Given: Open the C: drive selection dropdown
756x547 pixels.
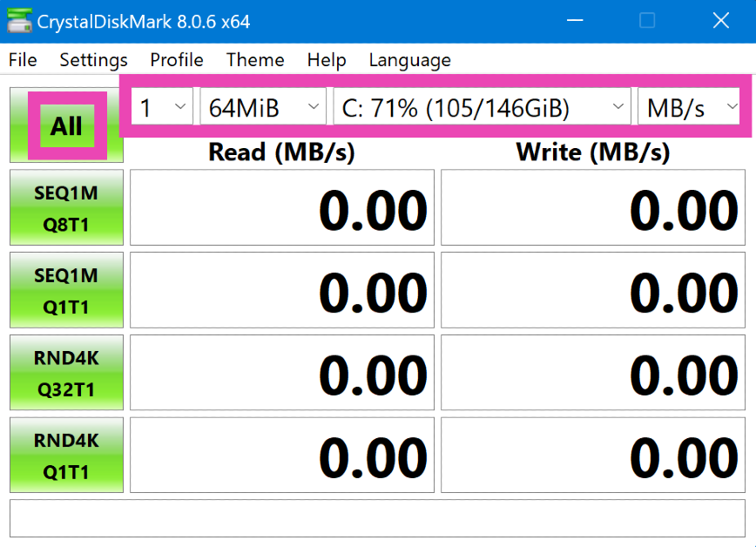Looking at the screenshot, I should click(482, 108).
